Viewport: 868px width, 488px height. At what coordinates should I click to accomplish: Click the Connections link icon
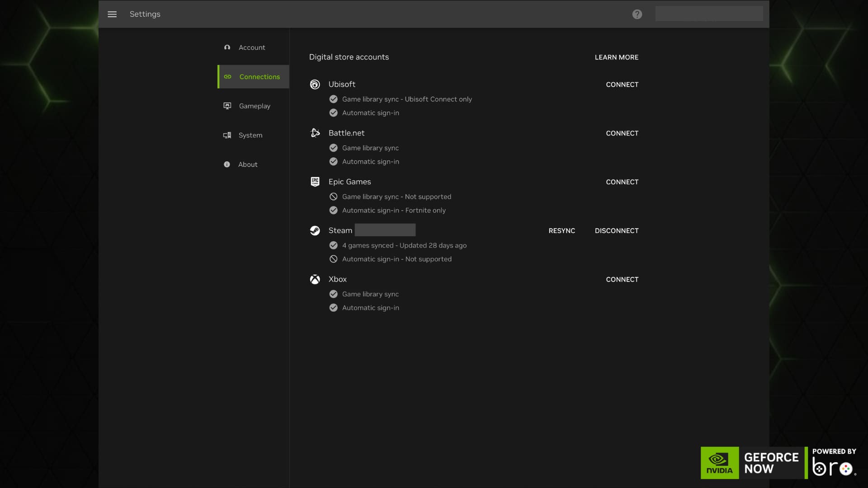click(x=227, y=77)
